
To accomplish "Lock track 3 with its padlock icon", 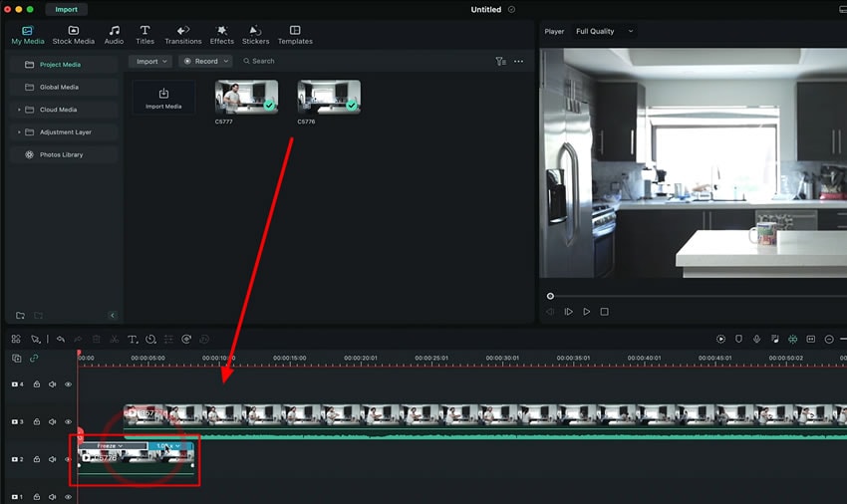I will (37, 422).
